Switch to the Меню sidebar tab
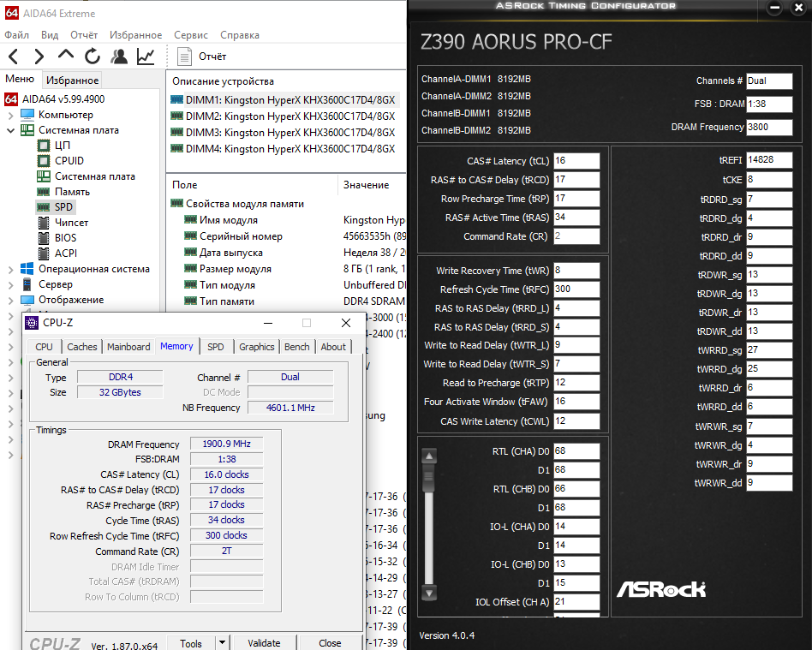812x650 pixels. coord(20,79)
